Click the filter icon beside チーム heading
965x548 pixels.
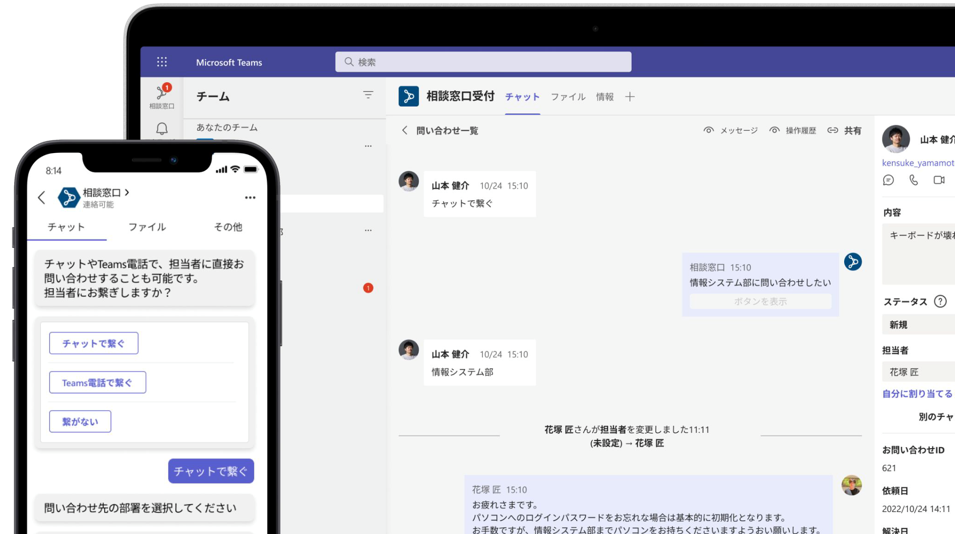(x=368, y=95)
